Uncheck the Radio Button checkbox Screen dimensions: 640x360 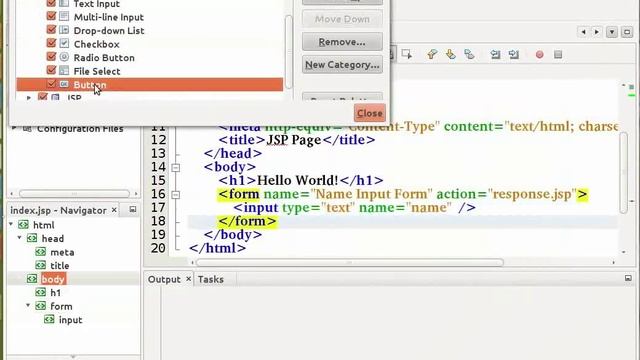51,56
